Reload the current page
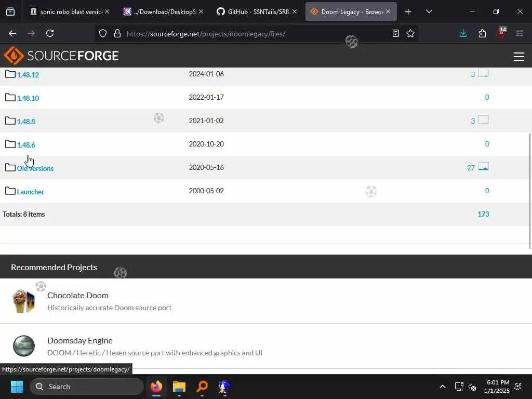The height and width of the screenshot is (399, 532). tap(50, 33)
